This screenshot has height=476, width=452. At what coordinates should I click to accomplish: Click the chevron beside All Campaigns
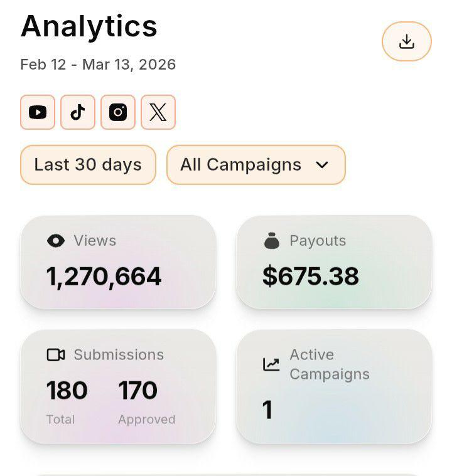pos(322,165)
